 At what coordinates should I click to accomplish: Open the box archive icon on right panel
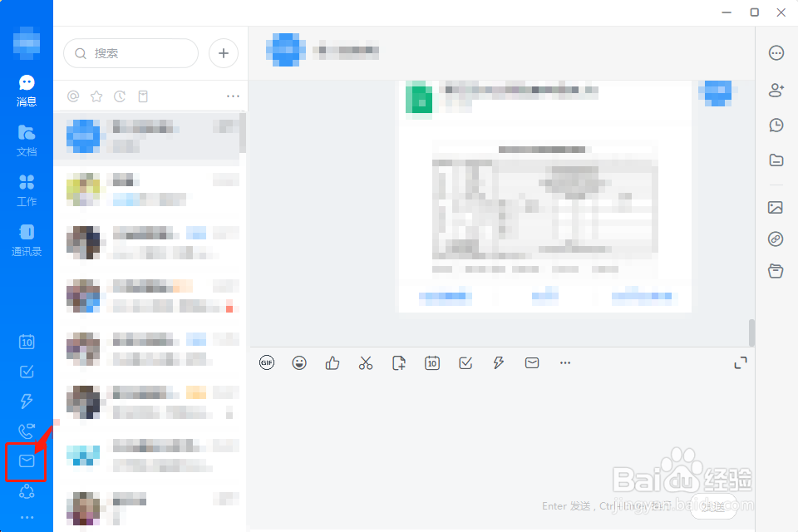776,271
